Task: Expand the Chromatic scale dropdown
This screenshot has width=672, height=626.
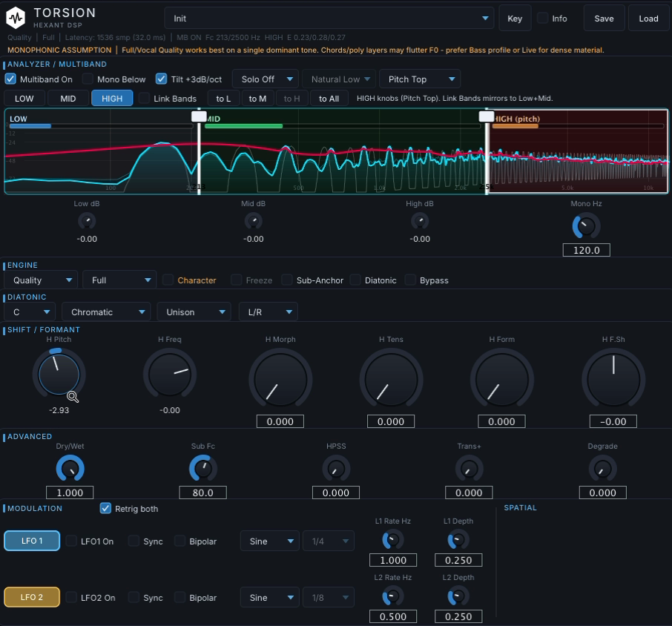Action: 106,312
